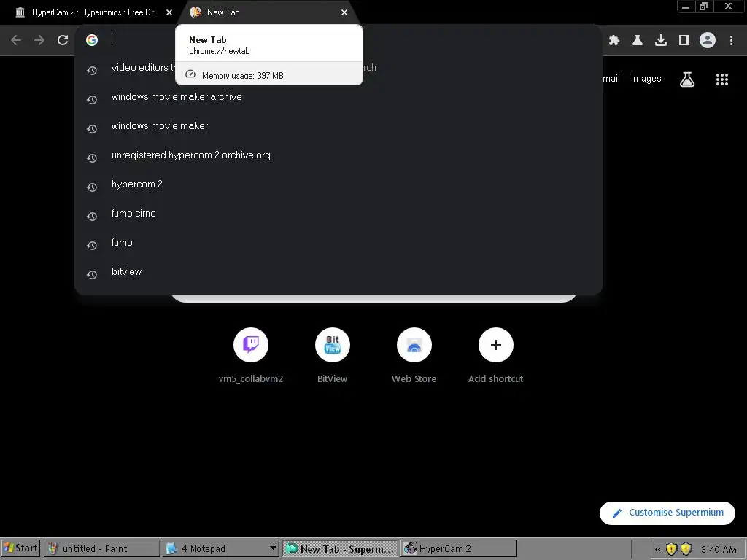This screenshot has width=747, height=560.
Task: Switch to untitled - Paint in taskbar
Action: pos(101,548)
